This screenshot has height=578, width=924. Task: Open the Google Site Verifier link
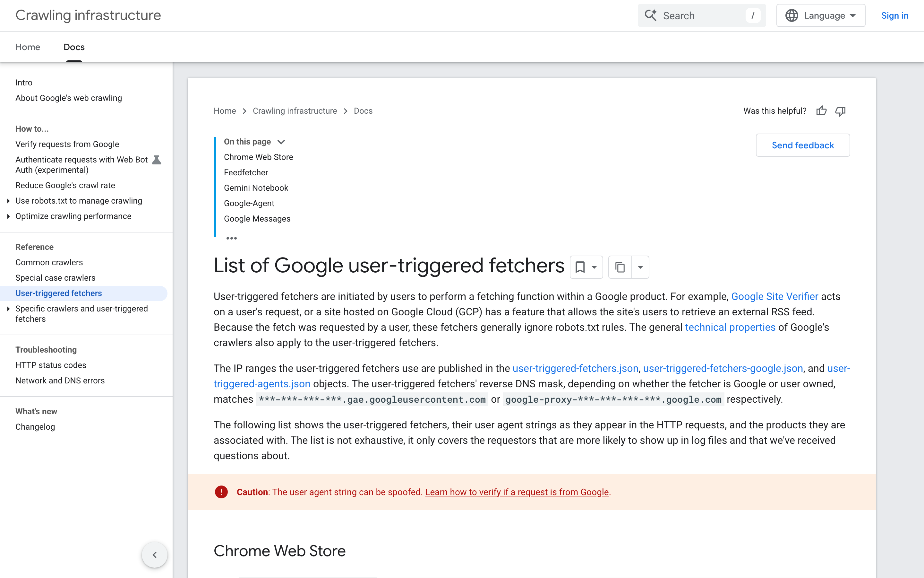point(775,296)
